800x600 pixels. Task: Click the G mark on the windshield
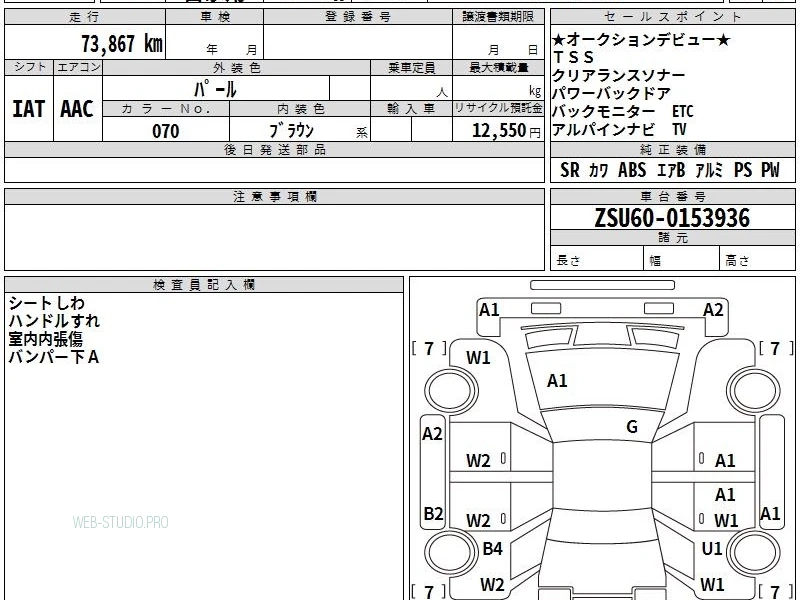pyautogui.click(x=632, y=427)
